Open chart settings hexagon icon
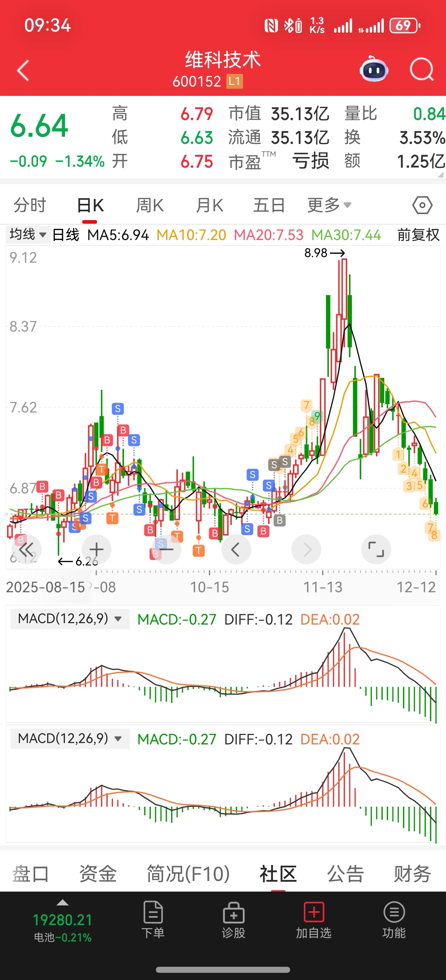446x980 pixels. pos(423,206)
